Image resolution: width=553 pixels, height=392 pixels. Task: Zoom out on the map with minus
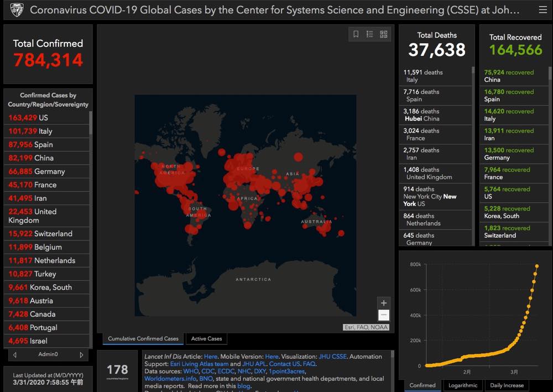384,315
